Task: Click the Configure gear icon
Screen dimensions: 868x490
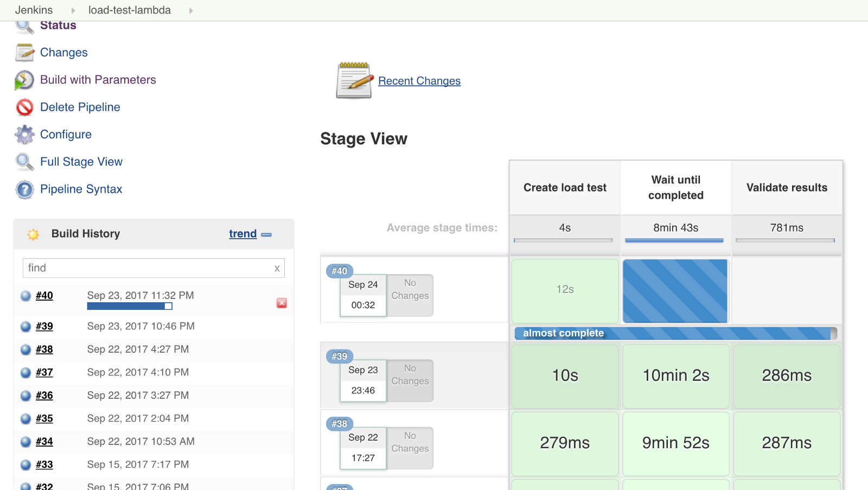Action: tap(24, 135)
